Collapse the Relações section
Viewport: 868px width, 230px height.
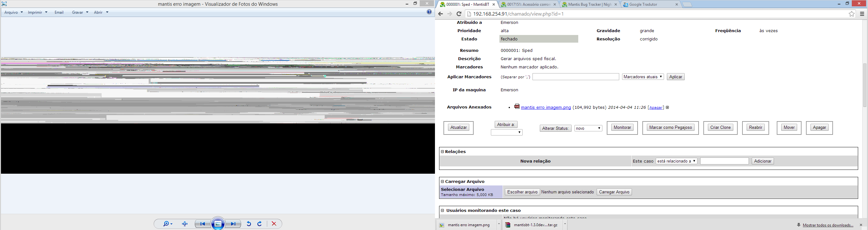443,152
